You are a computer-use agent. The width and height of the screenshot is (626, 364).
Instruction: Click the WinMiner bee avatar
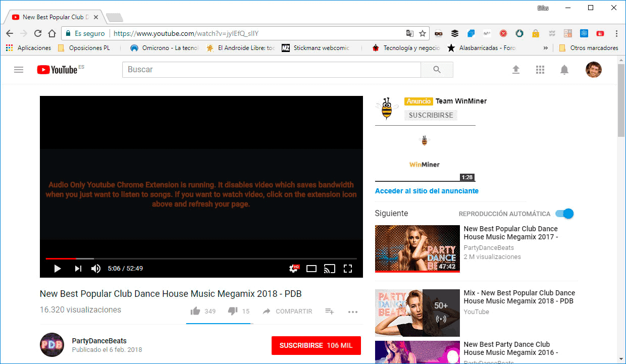point(387,108)
